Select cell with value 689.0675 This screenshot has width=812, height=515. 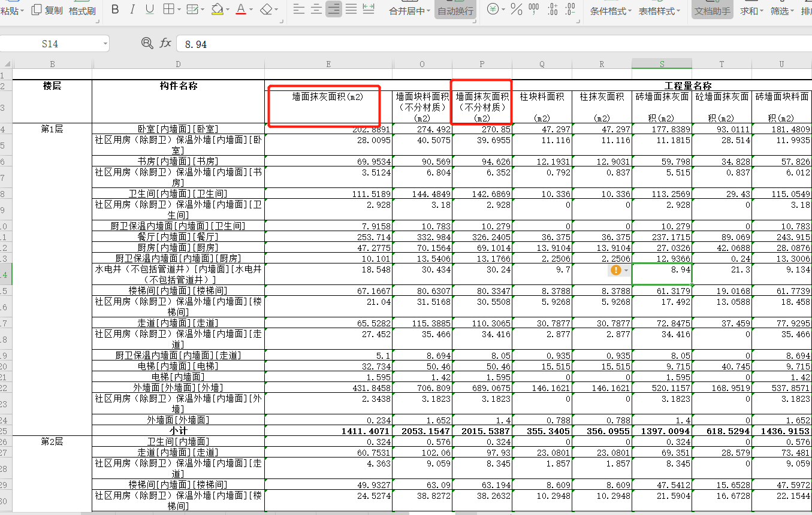click(482, 387)
